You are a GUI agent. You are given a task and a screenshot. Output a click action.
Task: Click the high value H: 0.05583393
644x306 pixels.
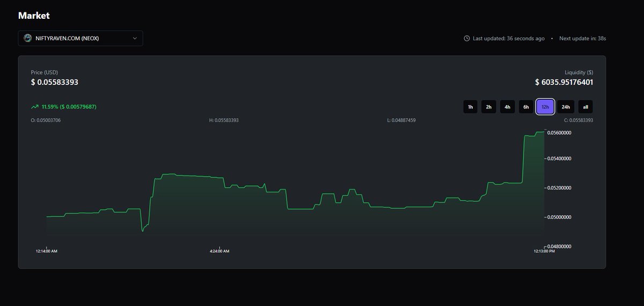pyautogui.click(x=224, y=120)
